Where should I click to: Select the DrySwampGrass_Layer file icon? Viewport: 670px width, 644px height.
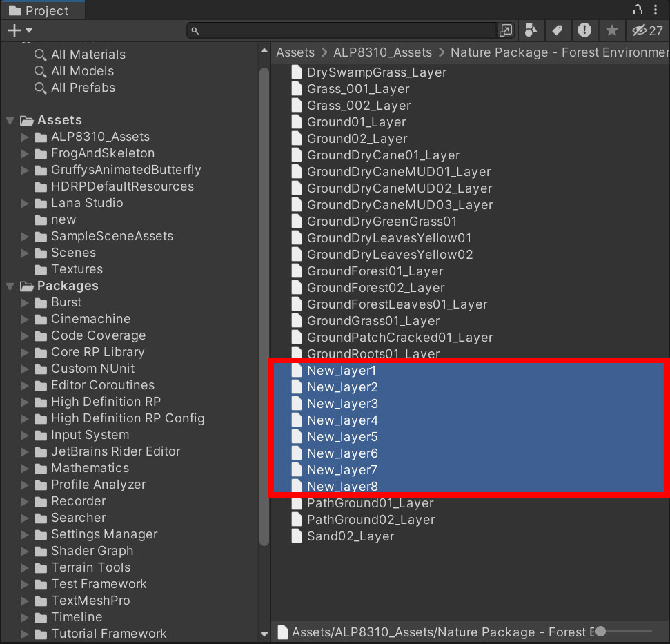tap(297, 72)
